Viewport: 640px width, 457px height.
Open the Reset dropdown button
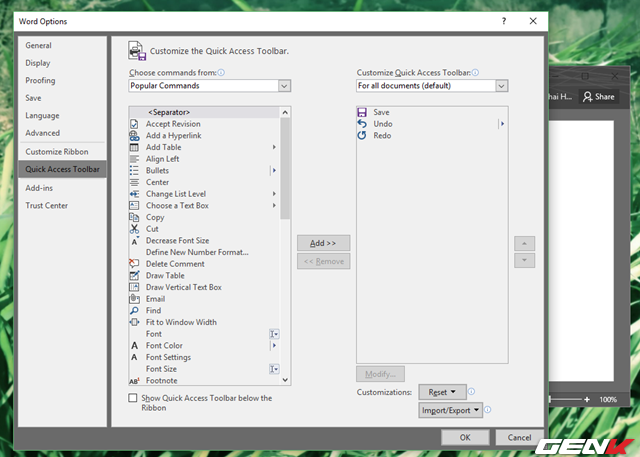(442, 392)
